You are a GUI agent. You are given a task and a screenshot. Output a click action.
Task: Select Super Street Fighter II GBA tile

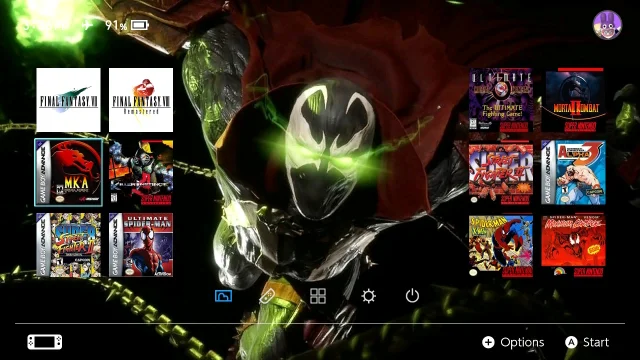tap(68, 245)
